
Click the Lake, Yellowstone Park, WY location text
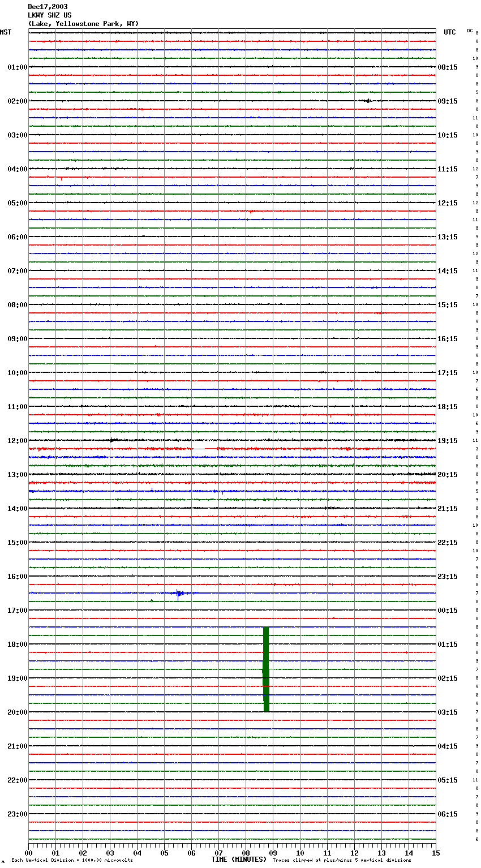tap(83, 24)
